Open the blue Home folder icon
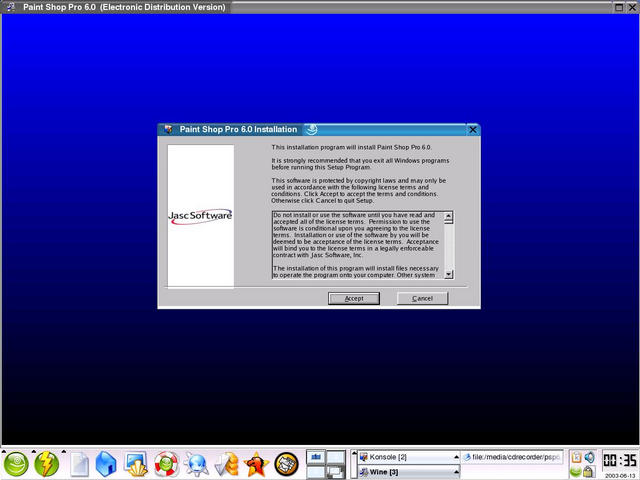This screenshot has width=640, height=480. click(x=106, y=464)
